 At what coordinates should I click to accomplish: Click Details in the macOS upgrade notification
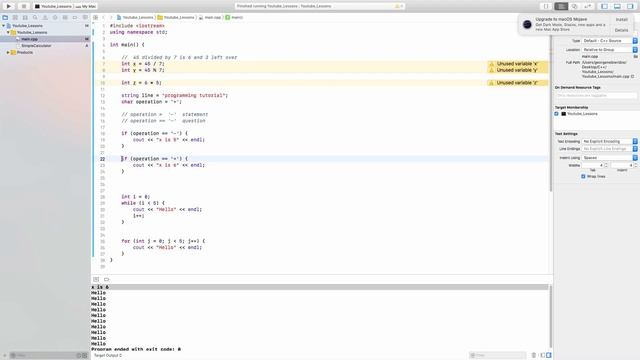pos(622,30)
